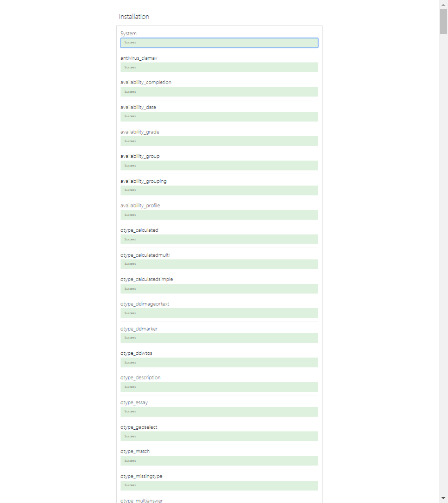448x503 pixels.
Task: Click the availability_group label
Action: tap(140, 156)
